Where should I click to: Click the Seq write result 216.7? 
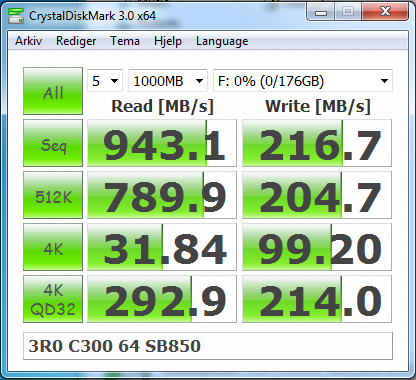[x=317, y=143]
